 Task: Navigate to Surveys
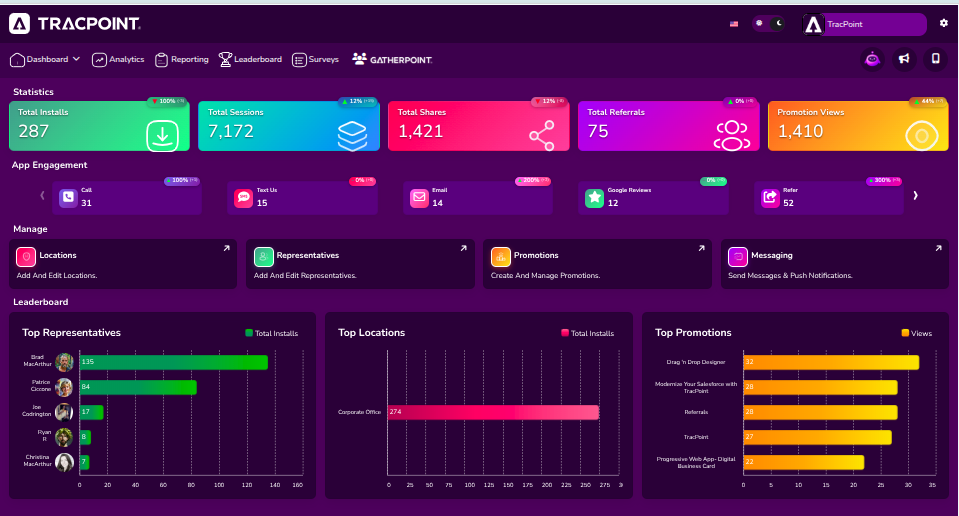(316, 59)
